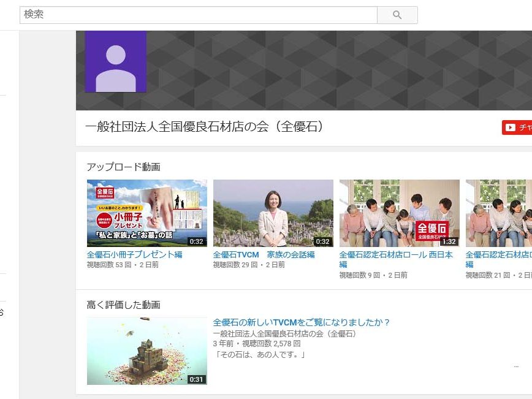Open the 西日本編 video thumbnail
Viewport: 532px width, 399px height.
click(x=400, y=213)
